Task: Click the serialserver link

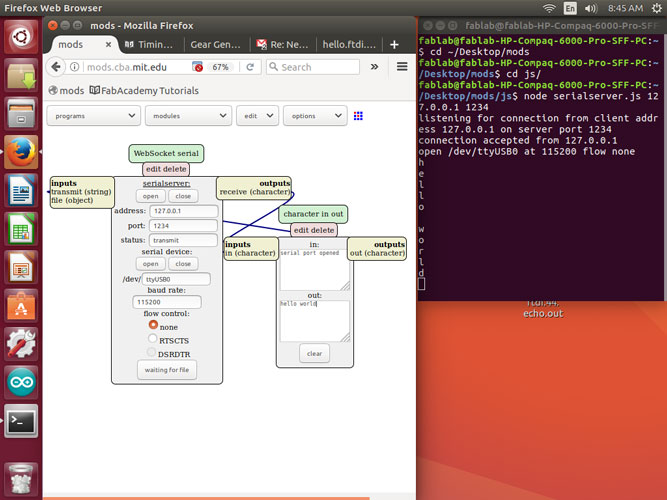Action: [x=166, y=183]
